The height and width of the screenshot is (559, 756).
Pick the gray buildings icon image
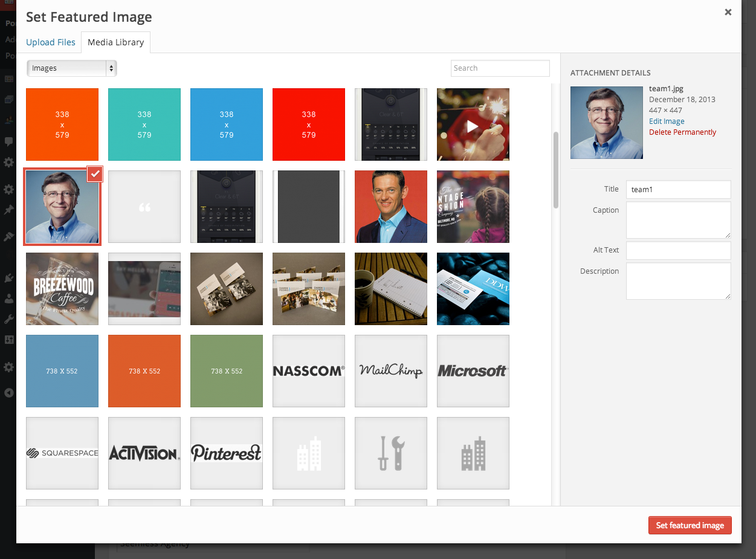pyautogui.click(x=473, y=453)
